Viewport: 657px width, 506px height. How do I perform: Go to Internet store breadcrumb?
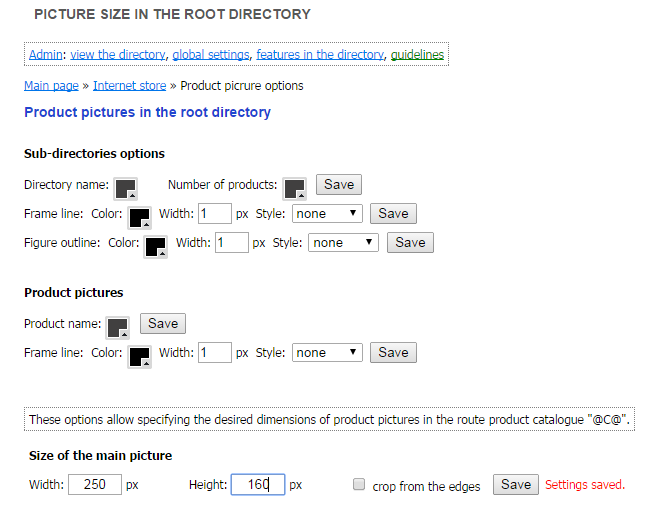pos(129,85)
